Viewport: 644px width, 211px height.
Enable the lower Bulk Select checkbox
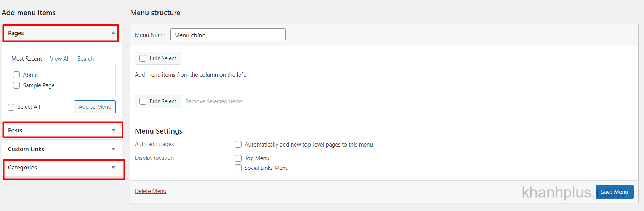[x=143, y=101]
